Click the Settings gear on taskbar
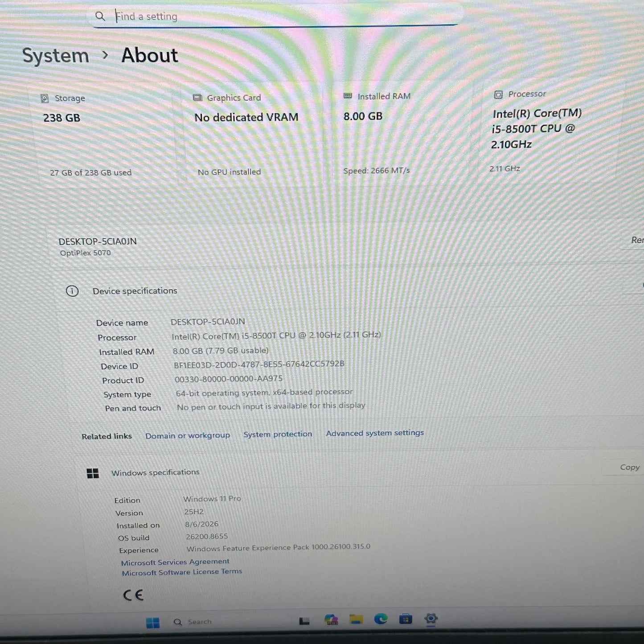Screen dimensions: 644x644 pyautogui.click(x=431, y=619)
